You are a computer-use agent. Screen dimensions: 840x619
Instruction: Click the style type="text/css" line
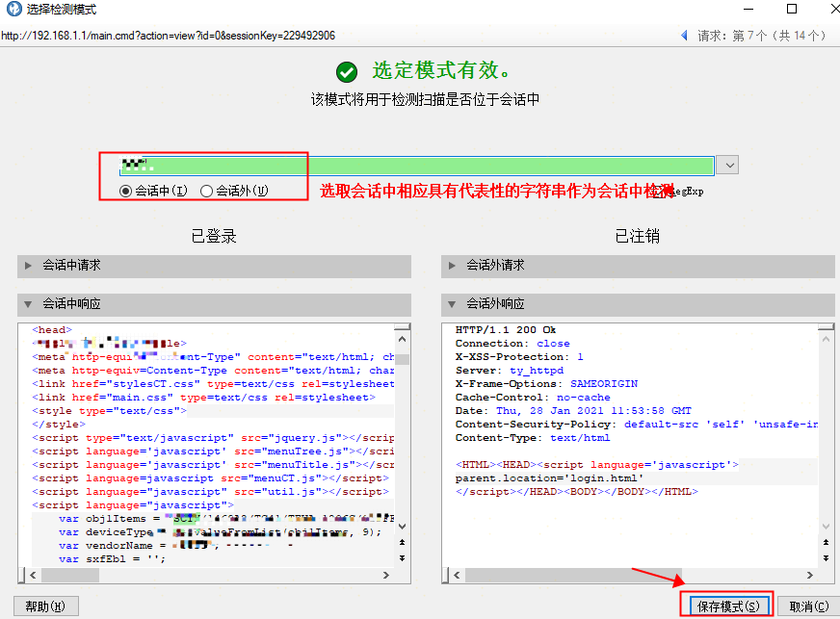[109, 411]
